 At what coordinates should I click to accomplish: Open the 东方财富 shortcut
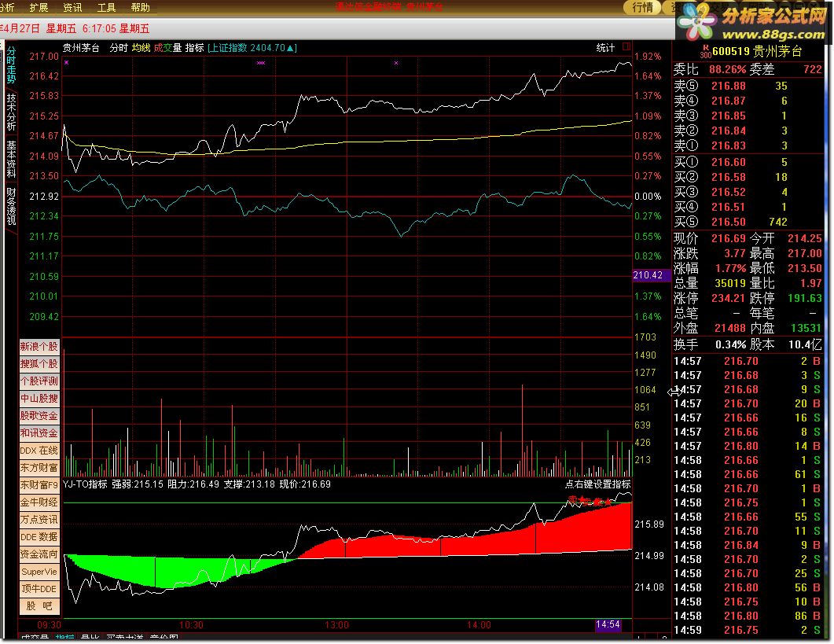(39, 468)
